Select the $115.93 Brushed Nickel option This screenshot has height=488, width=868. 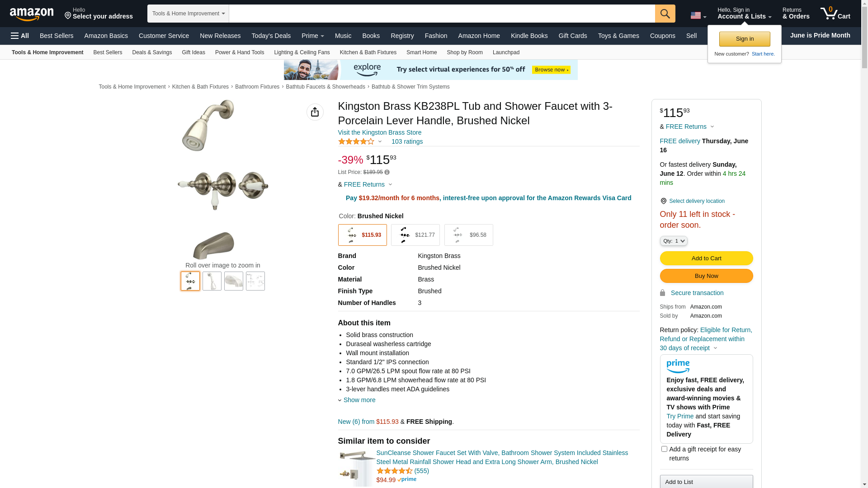(x=363, y=235)
